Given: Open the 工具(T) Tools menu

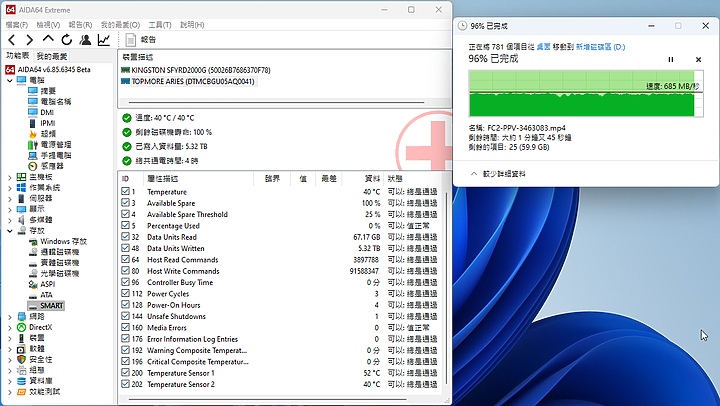Looking at the screenshot, I should 160,25.
